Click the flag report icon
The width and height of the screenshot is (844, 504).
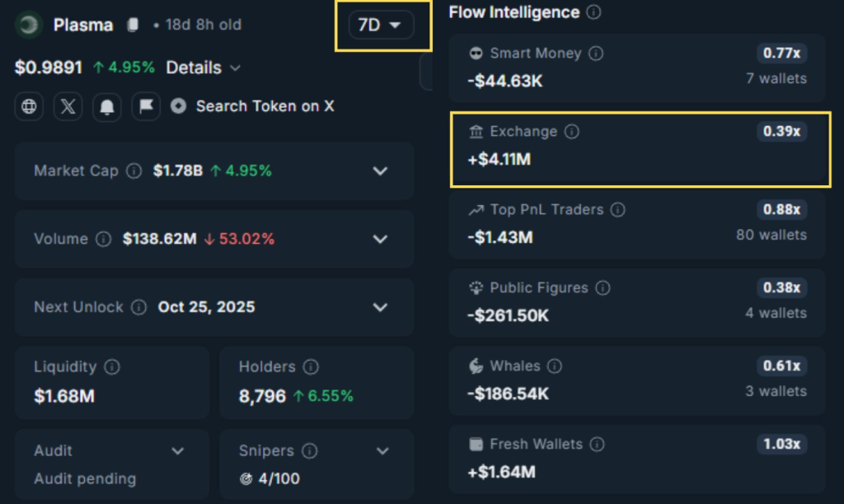click(x=145, y=106)
